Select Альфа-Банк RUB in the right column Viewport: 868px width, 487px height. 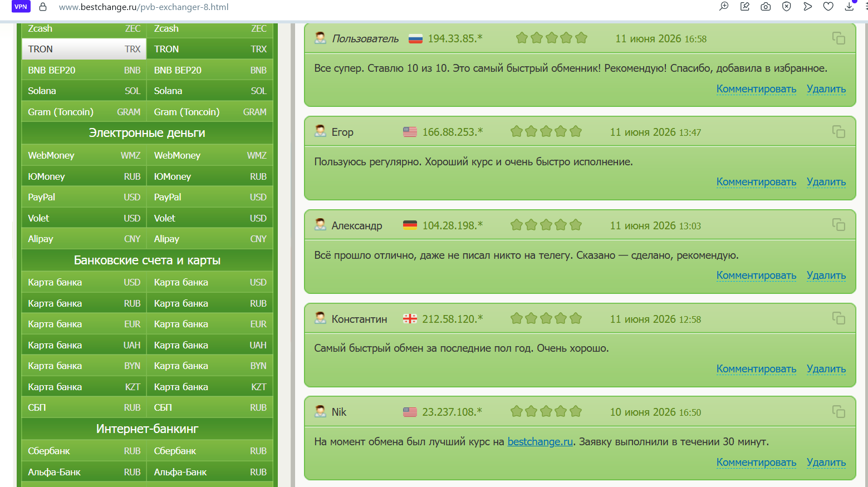(x=210, y=472)
